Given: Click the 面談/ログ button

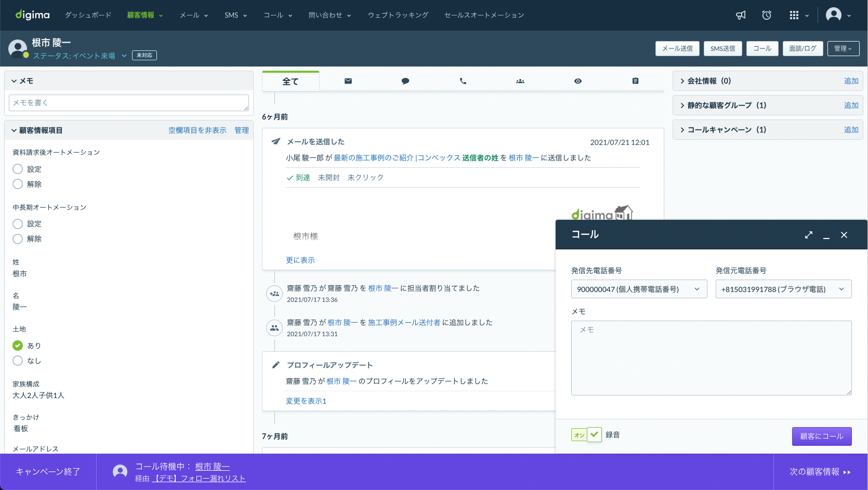Looking at the screenshot, I should tap(803, 48).
